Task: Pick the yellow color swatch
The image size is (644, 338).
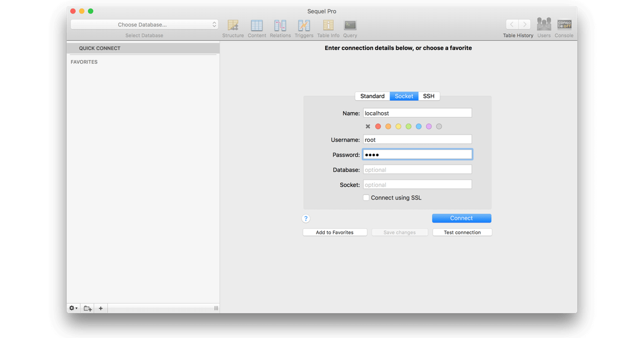Action: coord(398,127)
